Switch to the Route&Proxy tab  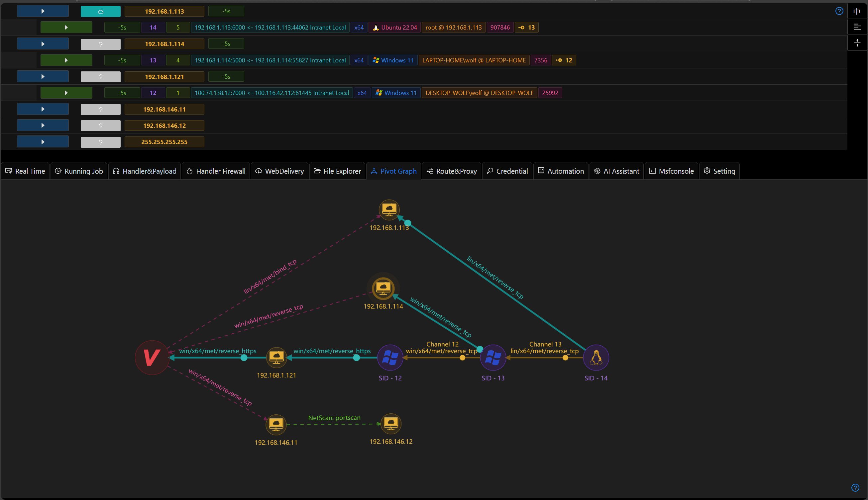click(452, 171)
